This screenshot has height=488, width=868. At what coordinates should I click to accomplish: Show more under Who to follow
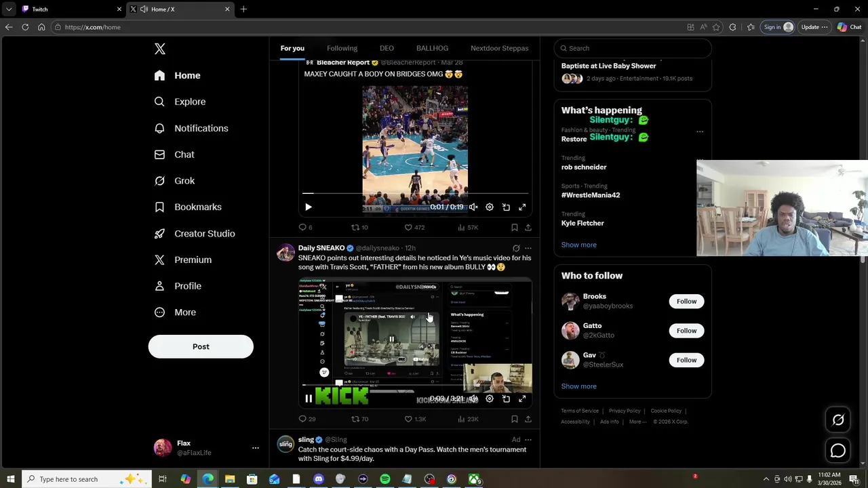click(x=578, y=386)
